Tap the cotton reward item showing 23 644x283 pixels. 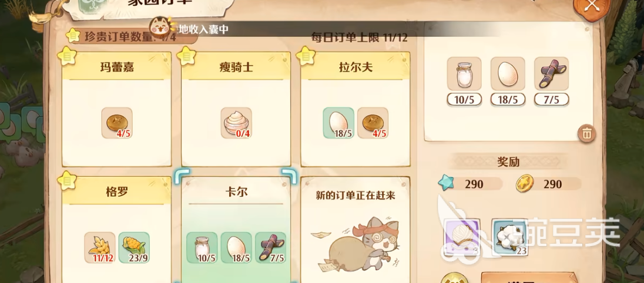coord(509,237)
